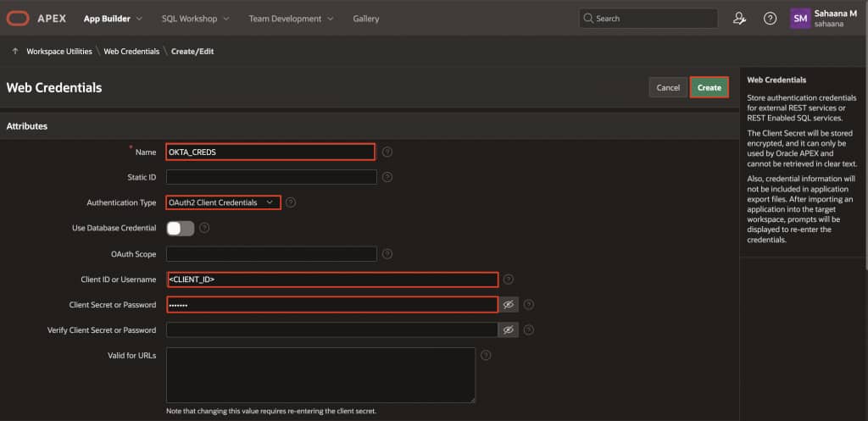868x421 pixels.
Task: Click the Client Secret or Password field
Action: (332, 304)
